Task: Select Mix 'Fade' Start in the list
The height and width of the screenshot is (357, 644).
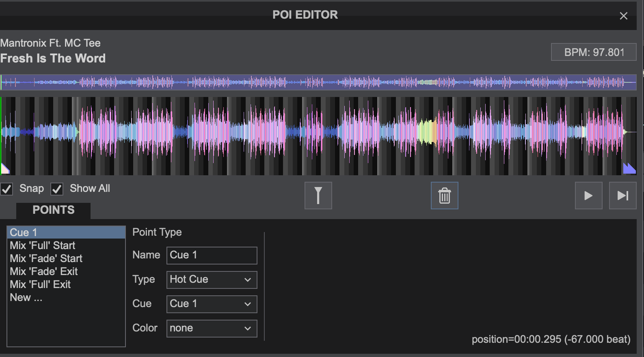Action: (46, 258)
